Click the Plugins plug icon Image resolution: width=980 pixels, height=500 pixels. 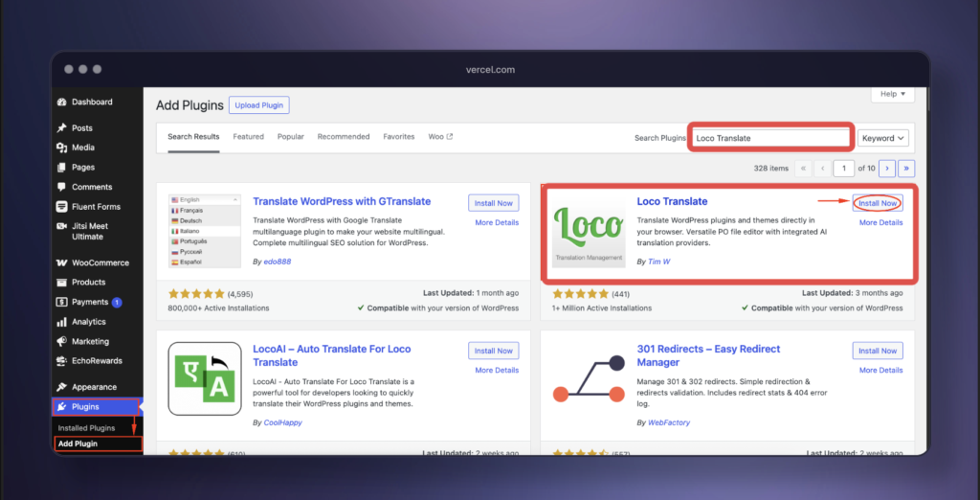(x=61, y=407)
